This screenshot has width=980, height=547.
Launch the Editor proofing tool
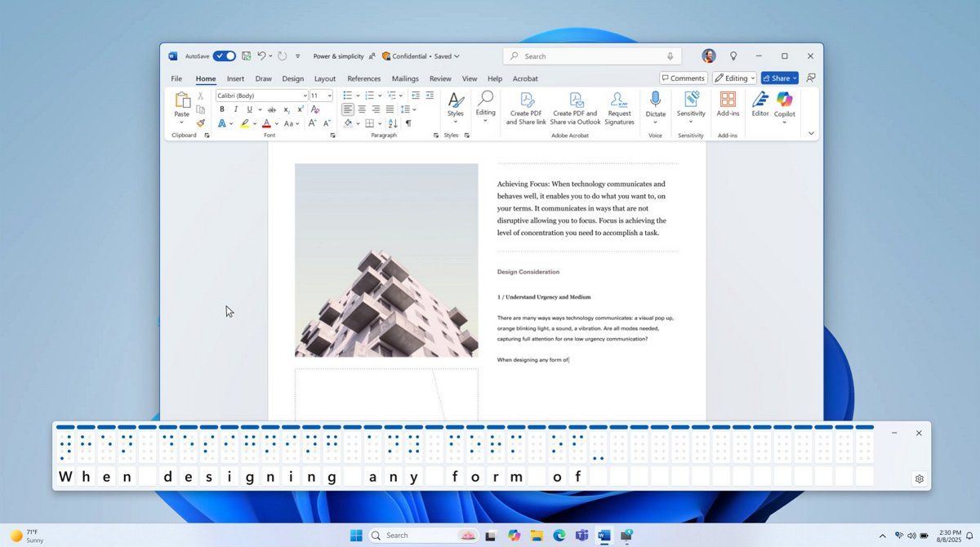click(x=760, y=104)
